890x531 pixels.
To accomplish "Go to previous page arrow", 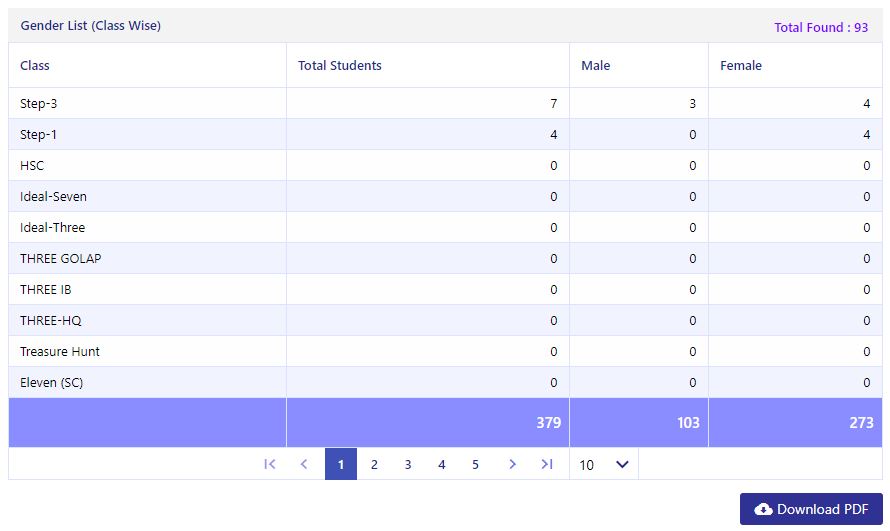I will 304,464.
